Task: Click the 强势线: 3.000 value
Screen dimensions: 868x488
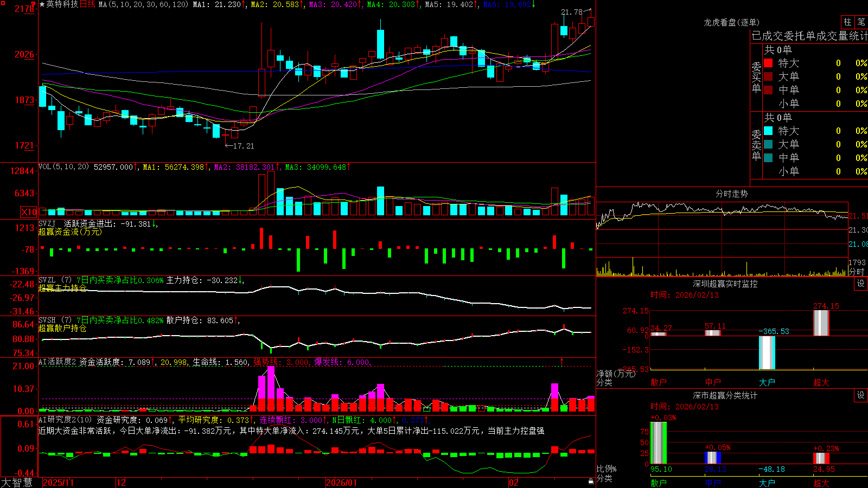Action: point(281,362)
